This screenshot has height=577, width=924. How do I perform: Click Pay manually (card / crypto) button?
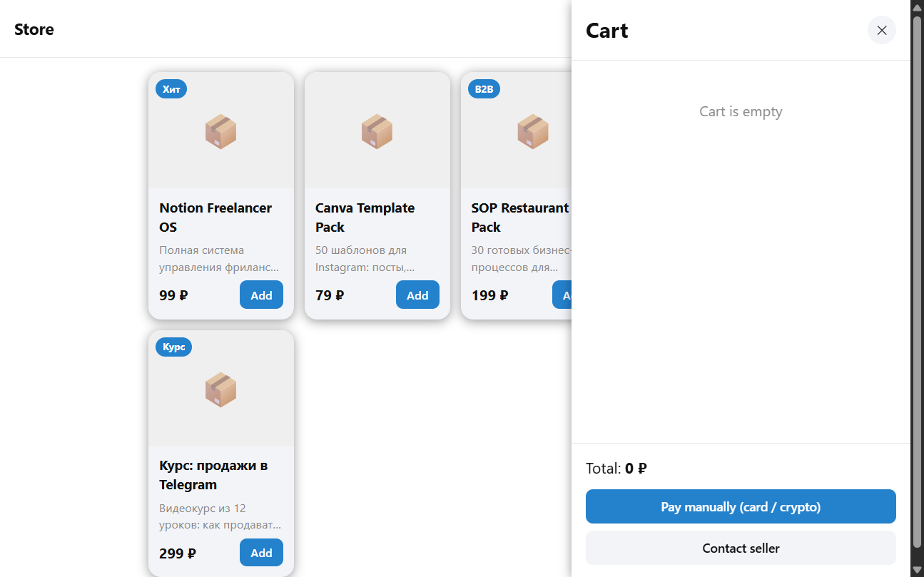tap(741, 506)
